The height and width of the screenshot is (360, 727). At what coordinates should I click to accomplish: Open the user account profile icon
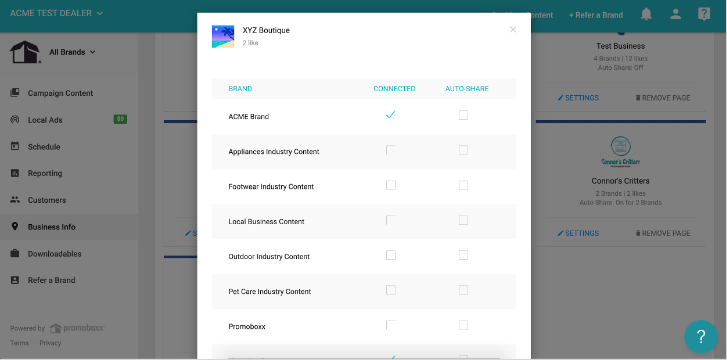tap(676, 14)
